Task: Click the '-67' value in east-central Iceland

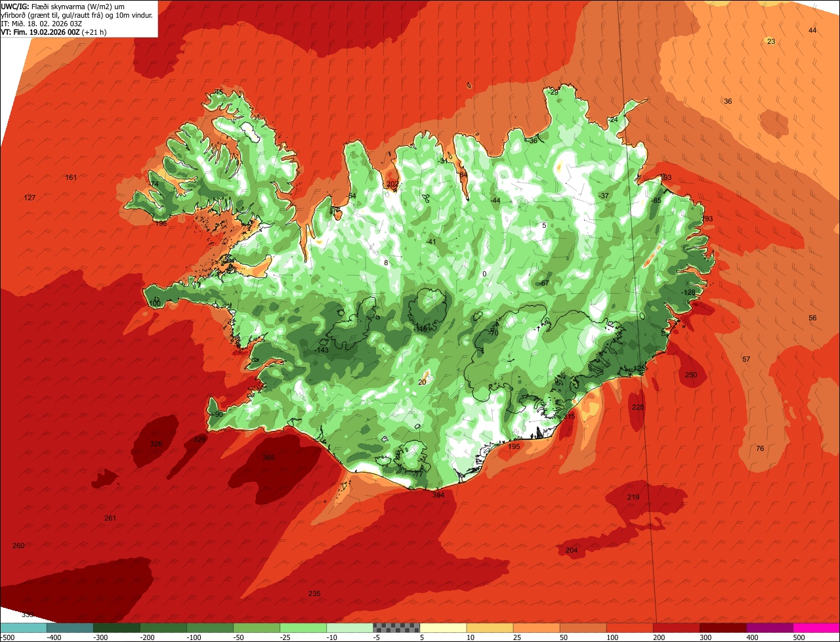Action: [543, 283]
